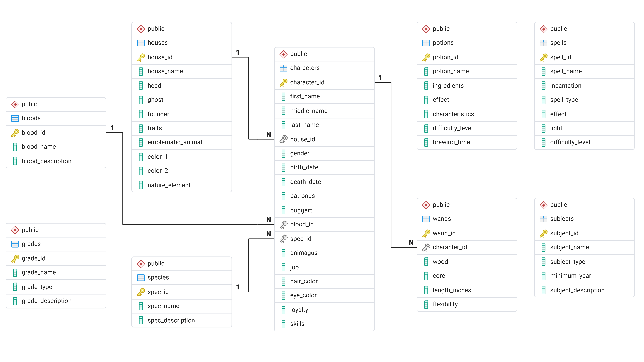644x362 pixels.
Task: Click the table icon next to subjects
Action: (543, 219)
